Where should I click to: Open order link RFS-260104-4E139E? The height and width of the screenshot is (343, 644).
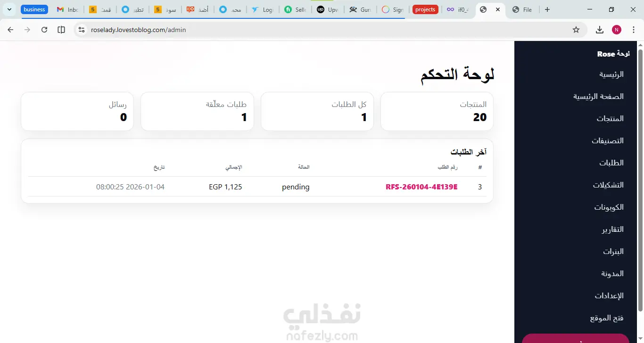pyautogui.click(x=421, y=187)
